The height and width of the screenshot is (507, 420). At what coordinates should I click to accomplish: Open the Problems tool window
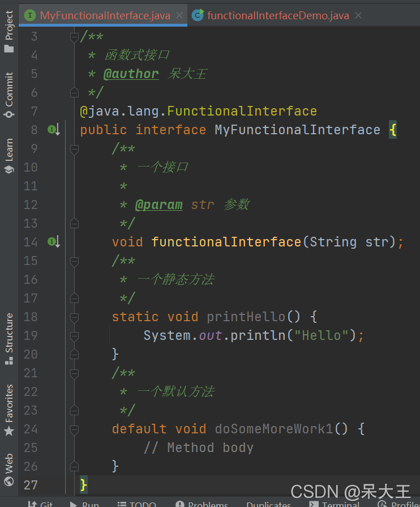click(202, 504)
